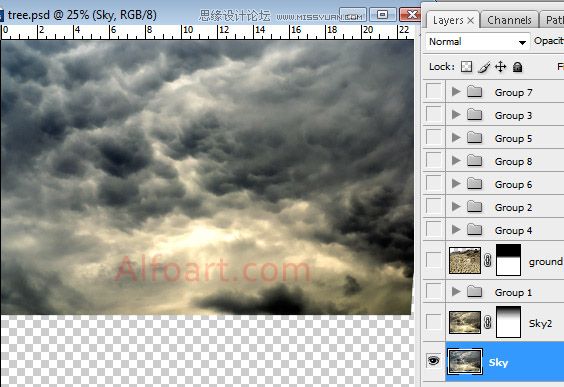The height and width of the screenshot is (387, 564).
Task: Toggle lock all padlock icon
Action: click(517, 67)
